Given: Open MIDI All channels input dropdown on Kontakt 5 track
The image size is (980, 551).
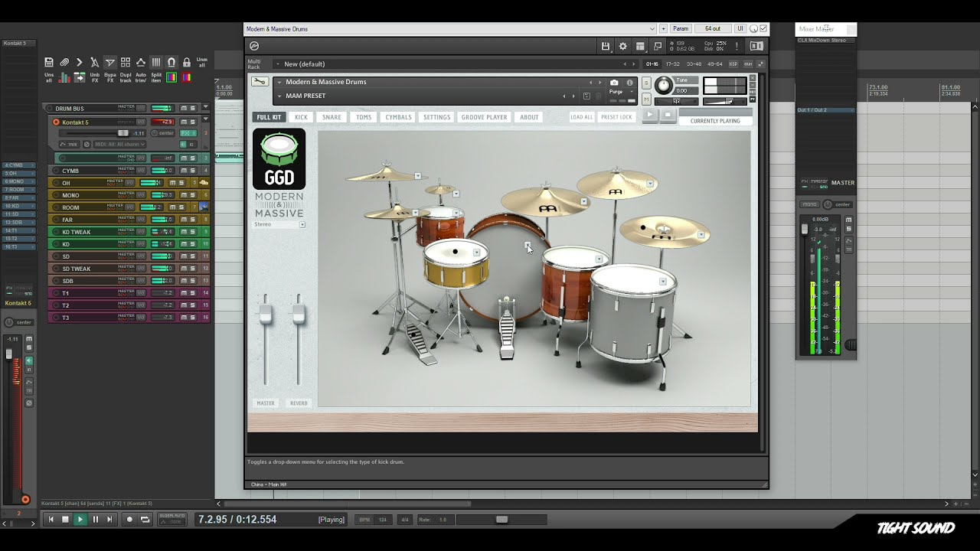Looking at the screenshot, I should tap(120, 144).
